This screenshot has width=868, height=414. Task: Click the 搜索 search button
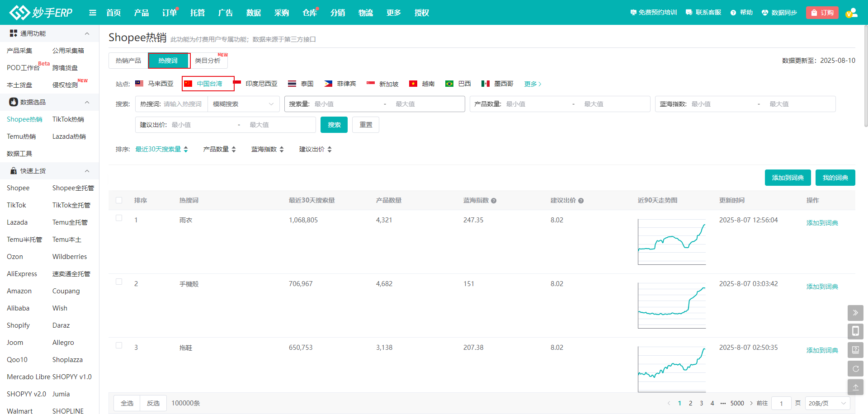point(334,125)
